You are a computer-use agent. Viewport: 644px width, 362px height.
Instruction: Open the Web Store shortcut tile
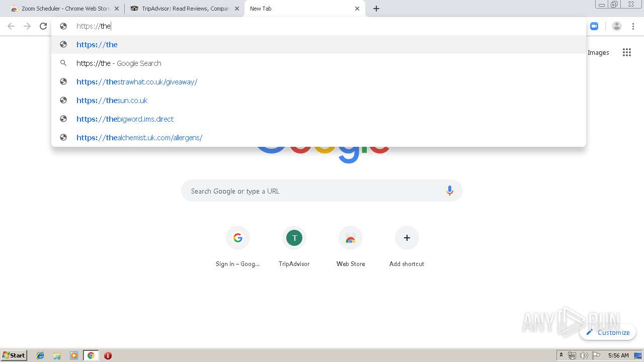[351, 247]
